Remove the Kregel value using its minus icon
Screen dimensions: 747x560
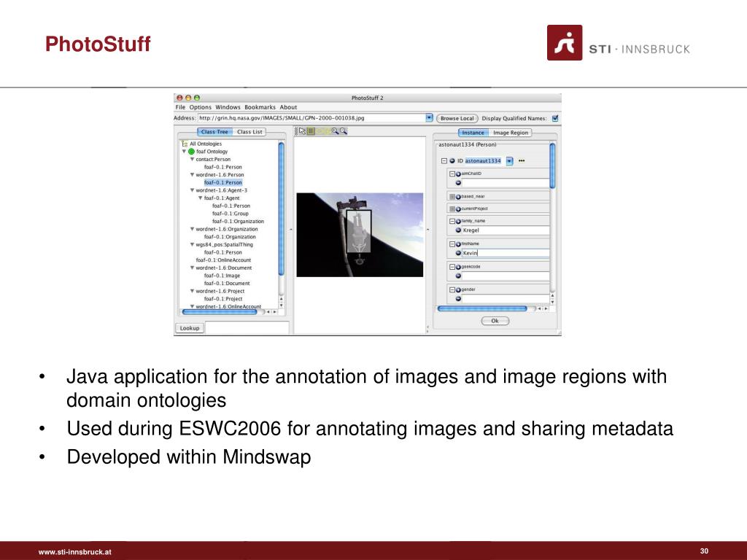click(458, 230)
